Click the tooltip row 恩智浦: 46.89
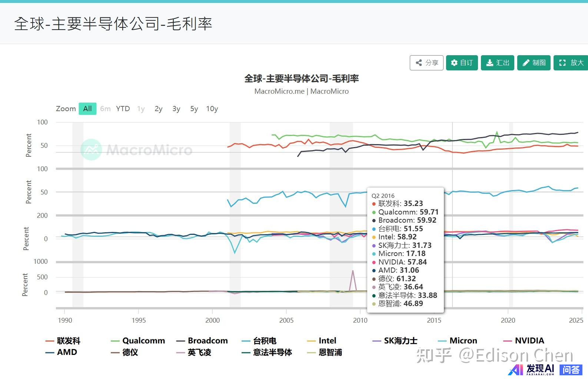 397,303
